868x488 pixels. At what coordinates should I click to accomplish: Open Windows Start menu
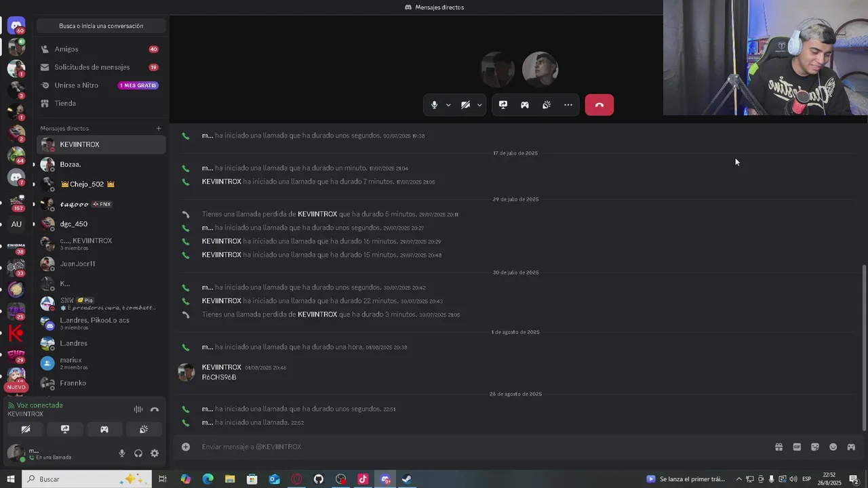(x=10, y=479)
